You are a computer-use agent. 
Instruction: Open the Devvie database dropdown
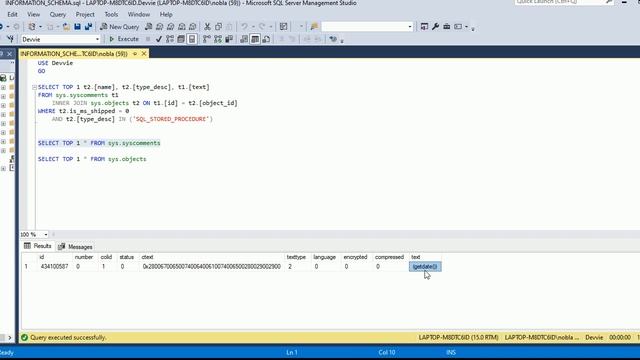click(97, 39)
